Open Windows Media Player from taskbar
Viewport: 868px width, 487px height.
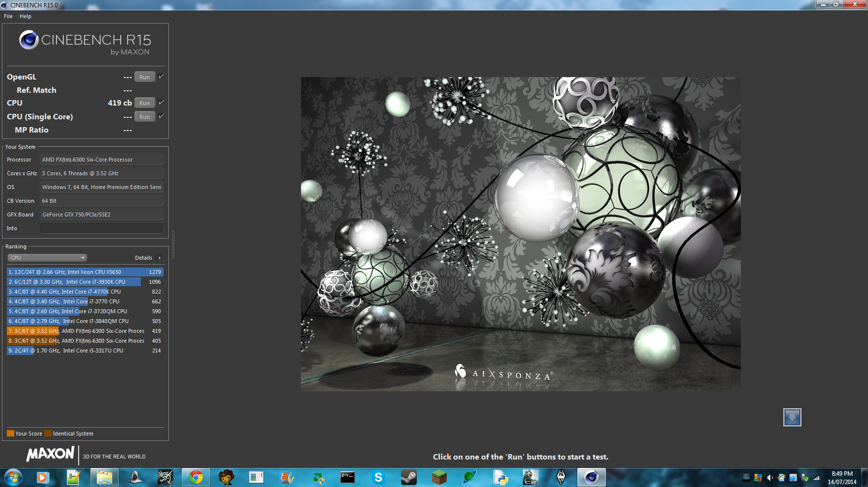43,477
